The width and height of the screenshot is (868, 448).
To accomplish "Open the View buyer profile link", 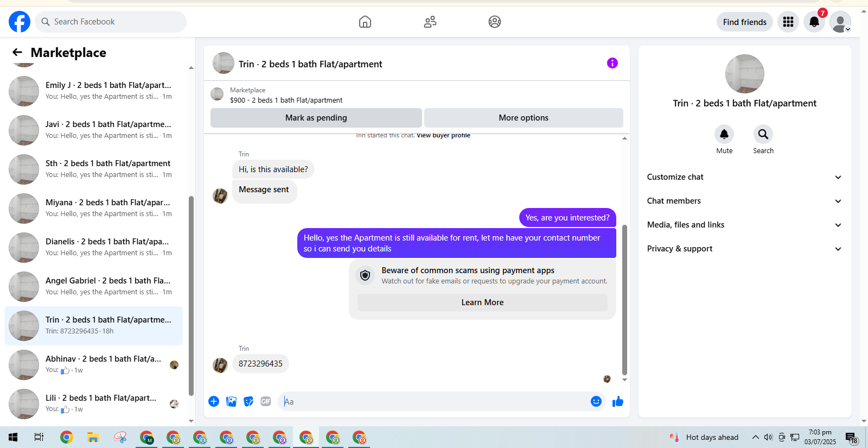I will tap(443, 135).
